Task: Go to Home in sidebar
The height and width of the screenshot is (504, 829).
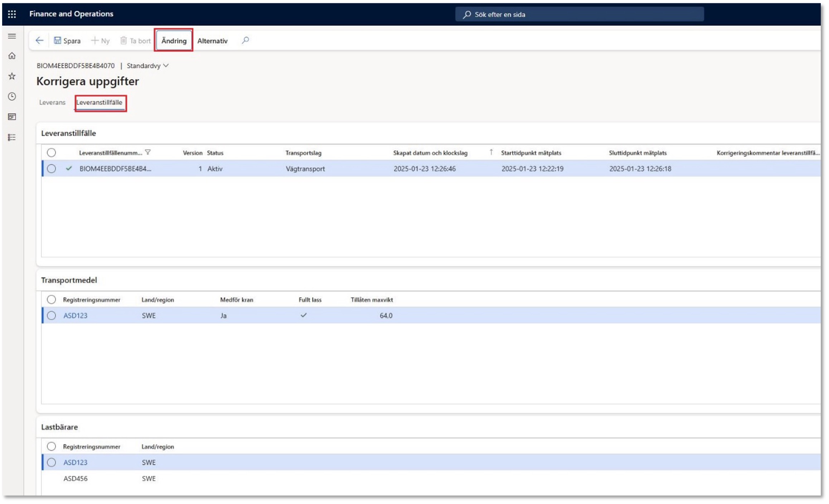Action: point(12,56)
